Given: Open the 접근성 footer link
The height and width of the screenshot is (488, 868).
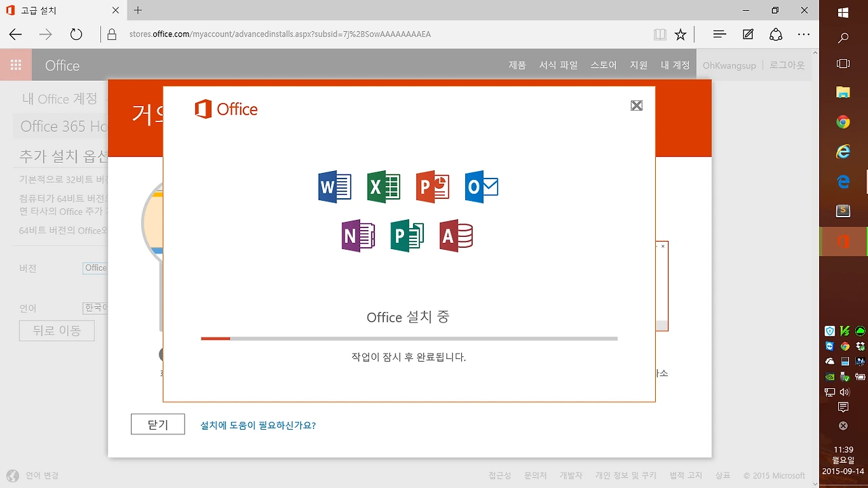Looking at the screenshot, I should tap(500, 476).
